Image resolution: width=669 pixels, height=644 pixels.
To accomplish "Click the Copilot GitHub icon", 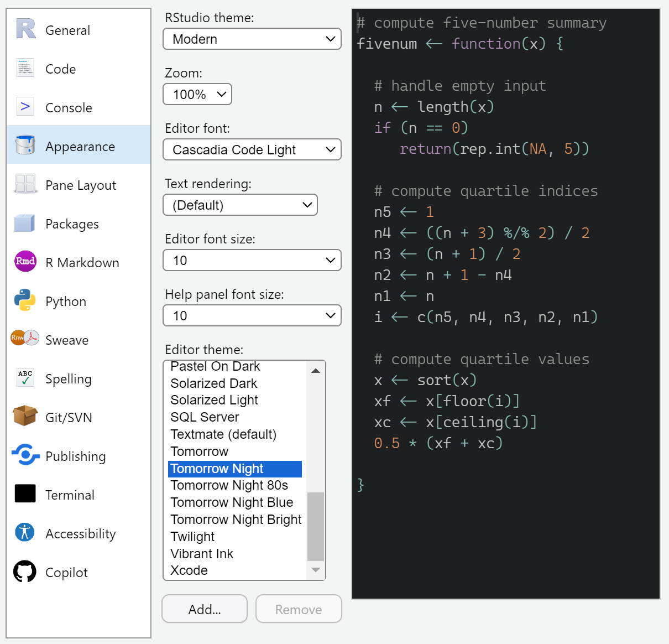I will (x=25, y=572).
